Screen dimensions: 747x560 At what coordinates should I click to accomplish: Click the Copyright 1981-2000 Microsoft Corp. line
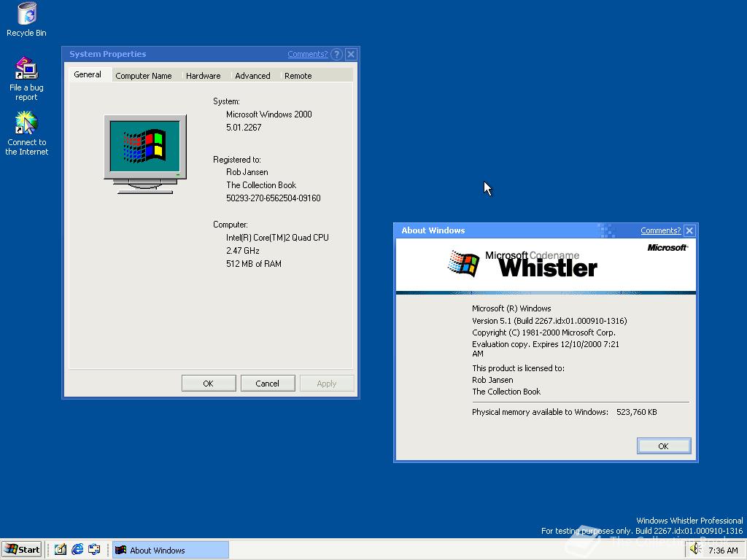[x=544, y=332]
